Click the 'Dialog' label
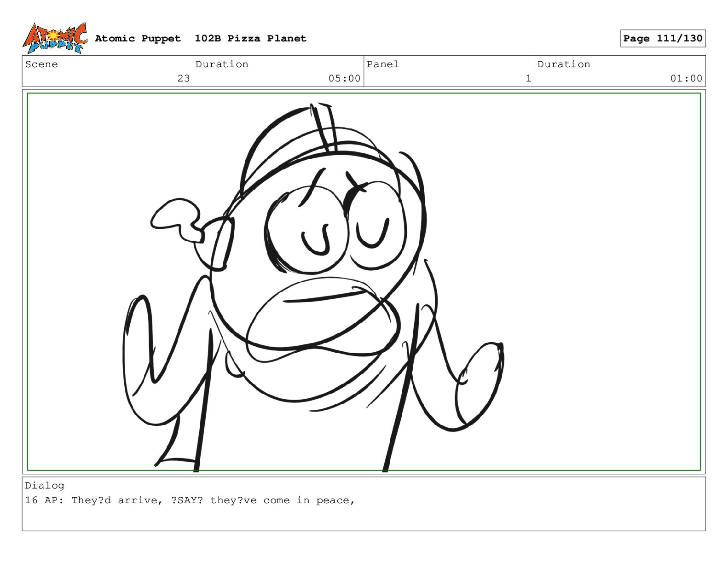Viewport: 728px width, 564px height. point(45,485)
